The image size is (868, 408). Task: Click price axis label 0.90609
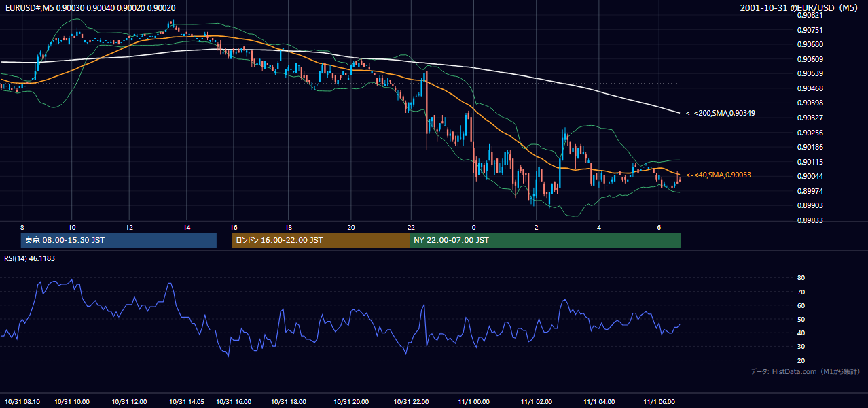(x=810, y=59)
